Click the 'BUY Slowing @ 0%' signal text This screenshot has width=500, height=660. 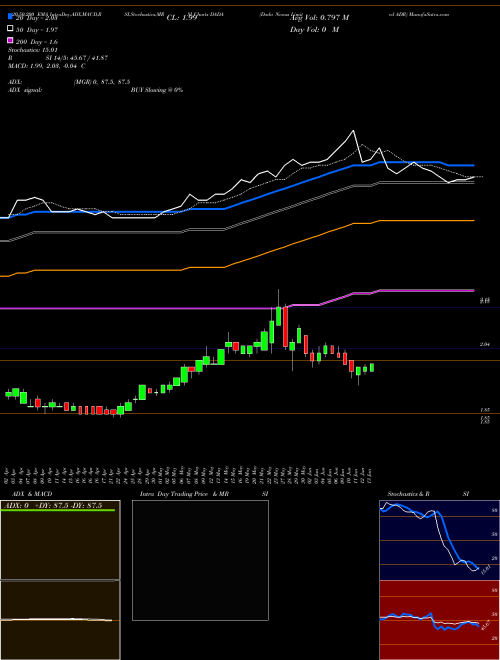point(157,90)
